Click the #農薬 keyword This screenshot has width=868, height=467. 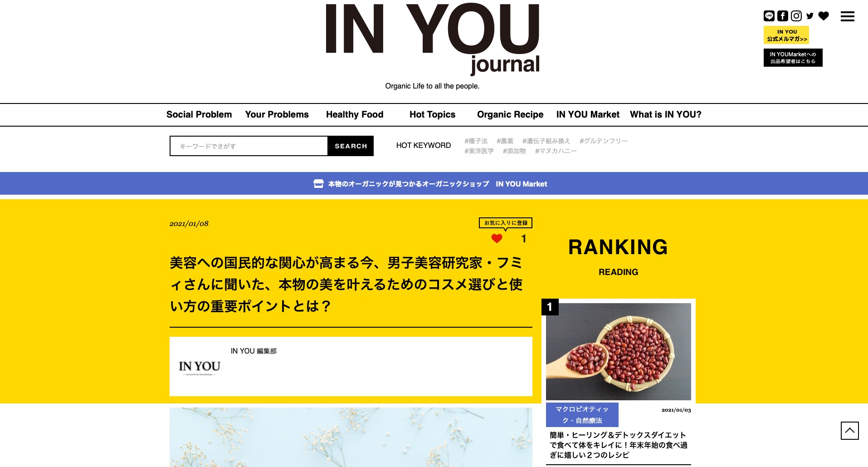(x=505, y=141)
